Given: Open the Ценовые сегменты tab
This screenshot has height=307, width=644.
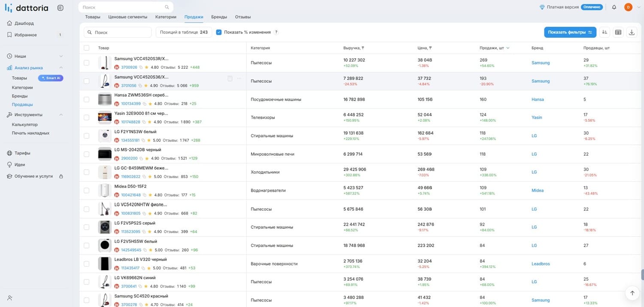Looking at the screenshot, I should [x=128, y=17].
